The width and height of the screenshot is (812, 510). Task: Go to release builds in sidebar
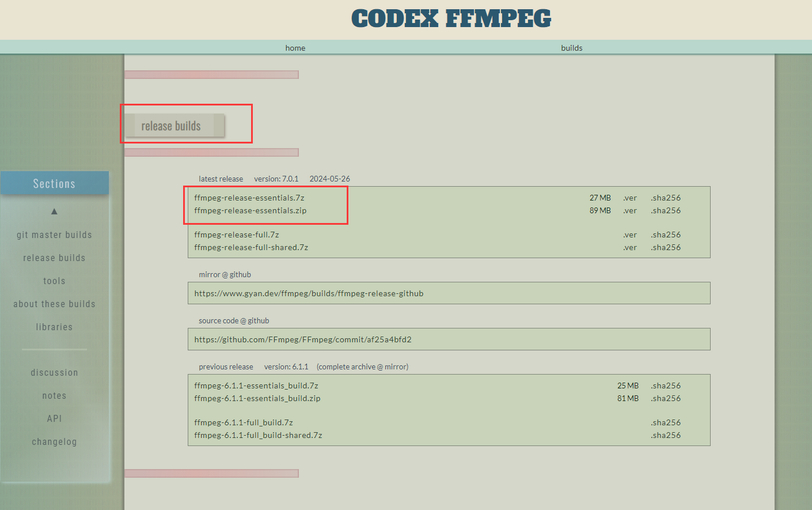[54, 258]
